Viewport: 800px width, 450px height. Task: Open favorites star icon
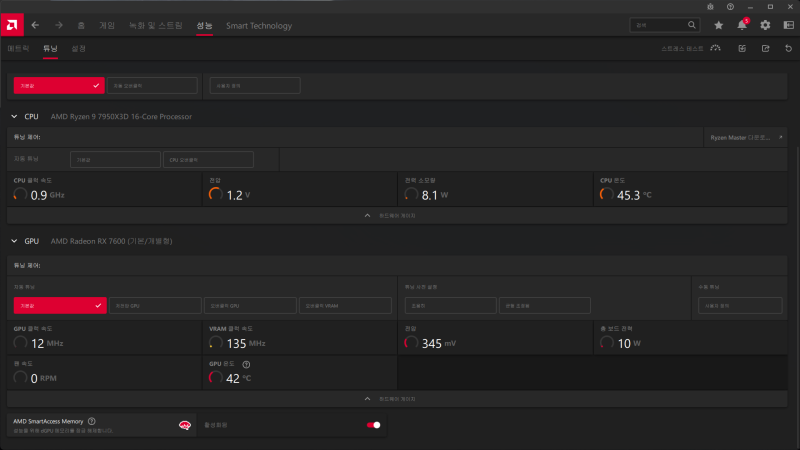[x=718, y=25]
